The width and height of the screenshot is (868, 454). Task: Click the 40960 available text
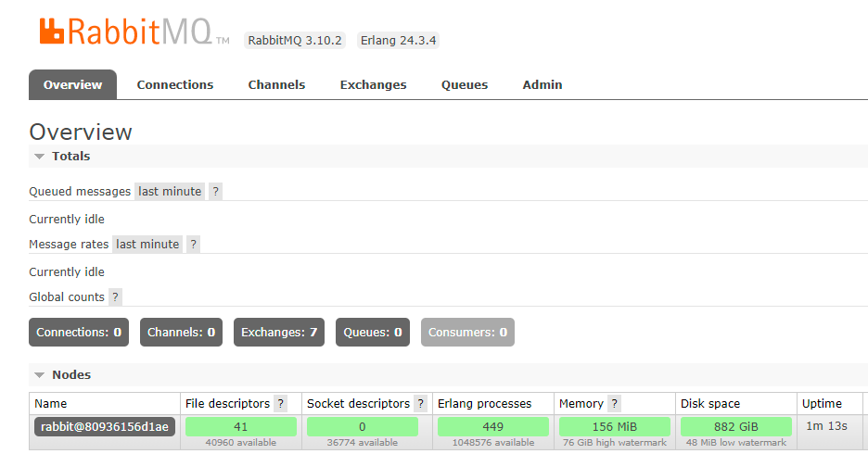tap(241, 443)
